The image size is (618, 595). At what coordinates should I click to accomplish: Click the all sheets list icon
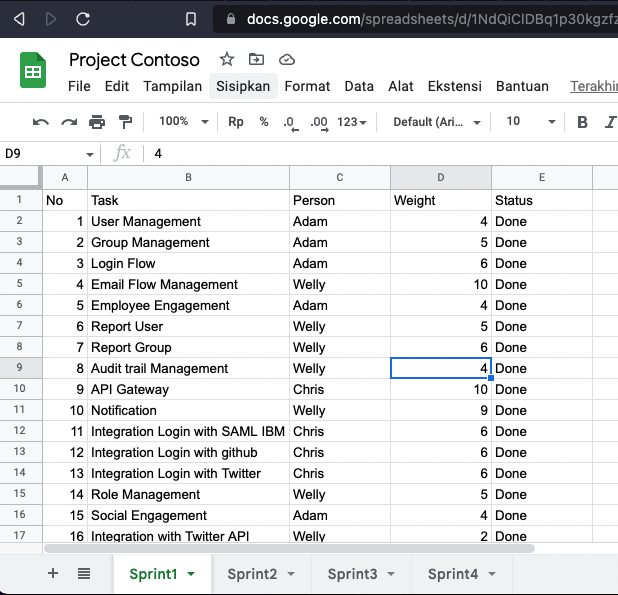(84, 573)
